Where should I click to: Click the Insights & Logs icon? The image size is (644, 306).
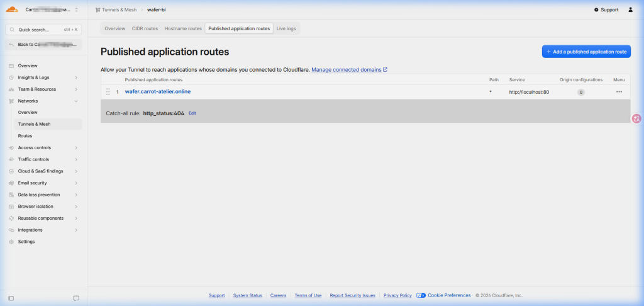(11, 77)
